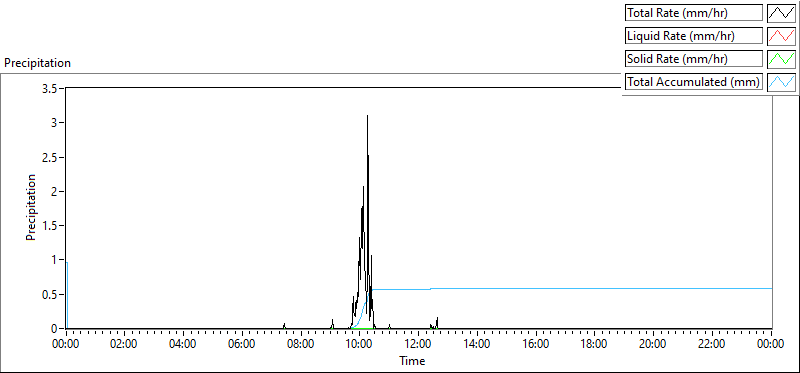Select the Solid Rate (mm/hr) legend label

(694, 59)
